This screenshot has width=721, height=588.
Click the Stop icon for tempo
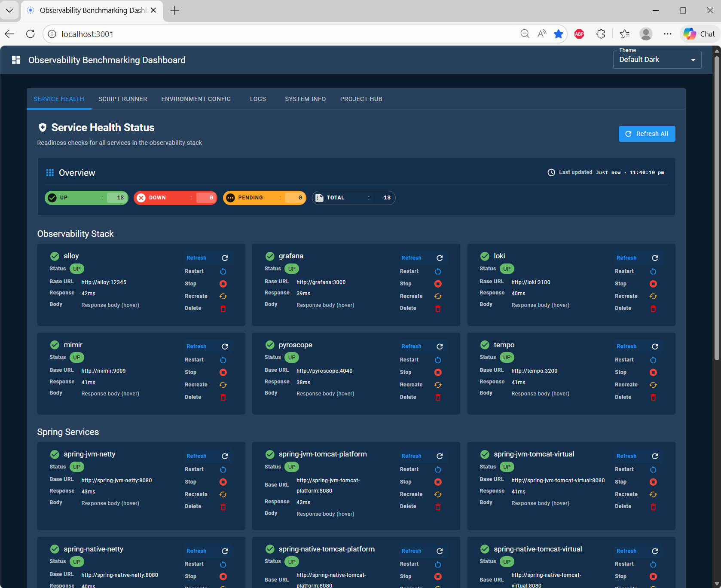653,372
